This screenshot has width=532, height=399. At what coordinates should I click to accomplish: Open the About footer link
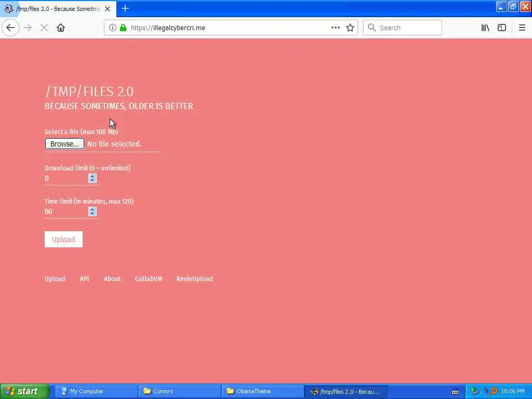[x=112, y=279]
